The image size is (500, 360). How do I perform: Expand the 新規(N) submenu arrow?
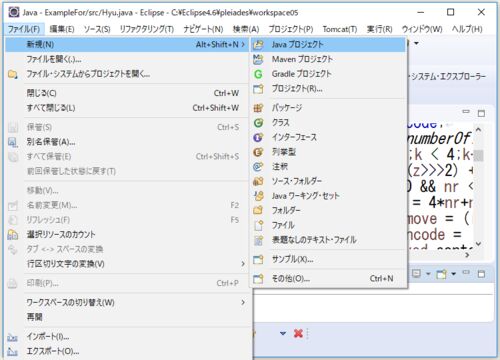point(243,44)
